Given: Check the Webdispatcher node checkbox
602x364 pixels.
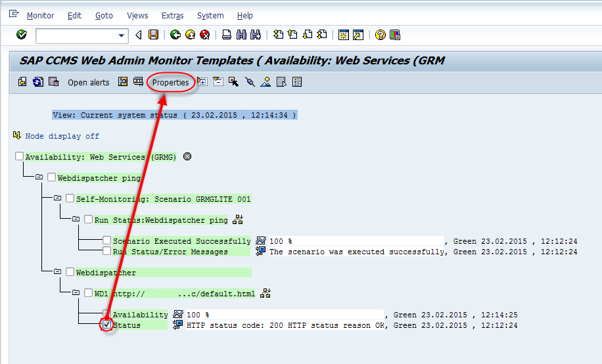Looking at the screenshot, I should click(x=70, y=272).
